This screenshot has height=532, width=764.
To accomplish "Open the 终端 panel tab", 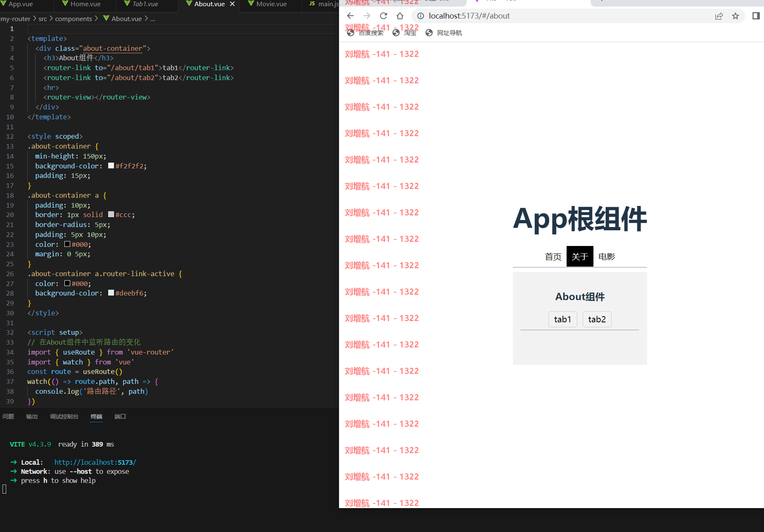I will [x=97, y=416].
